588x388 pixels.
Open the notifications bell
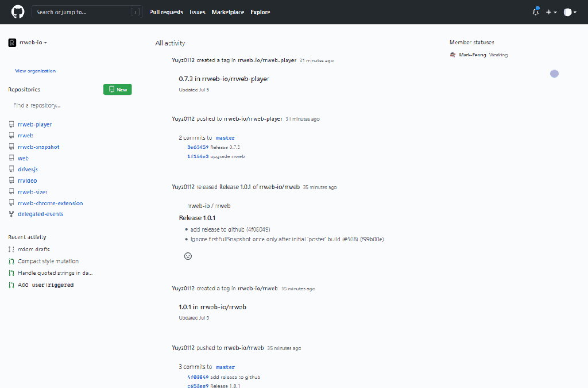536,12
